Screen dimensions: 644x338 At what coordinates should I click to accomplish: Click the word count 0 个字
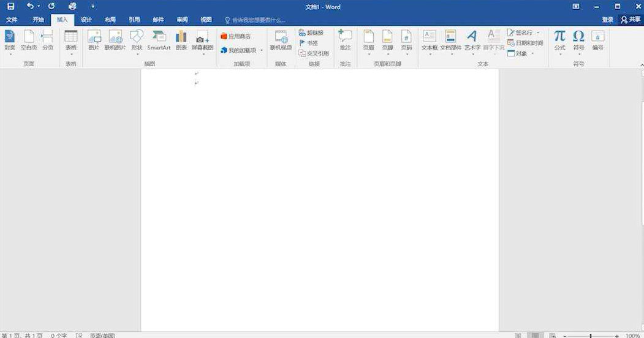(59, 336)
